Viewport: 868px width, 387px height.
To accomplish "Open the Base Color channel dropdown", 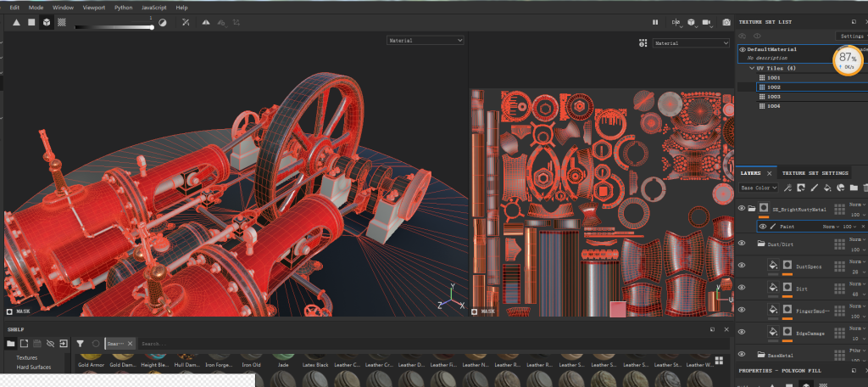I will point(759,188).
